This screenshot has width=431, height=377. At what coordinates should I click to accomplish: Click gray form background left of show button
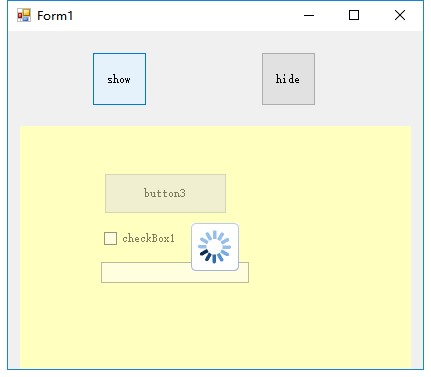[50, 79]
